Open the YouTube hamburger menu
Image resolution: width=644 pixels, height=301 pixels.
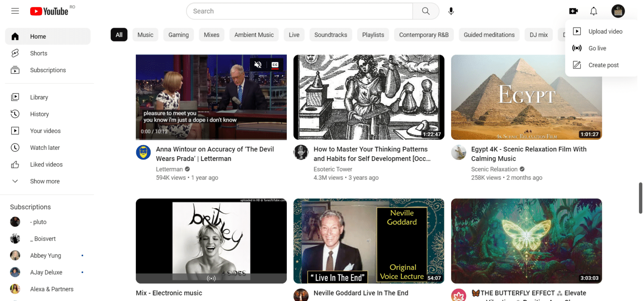[15, 11]
